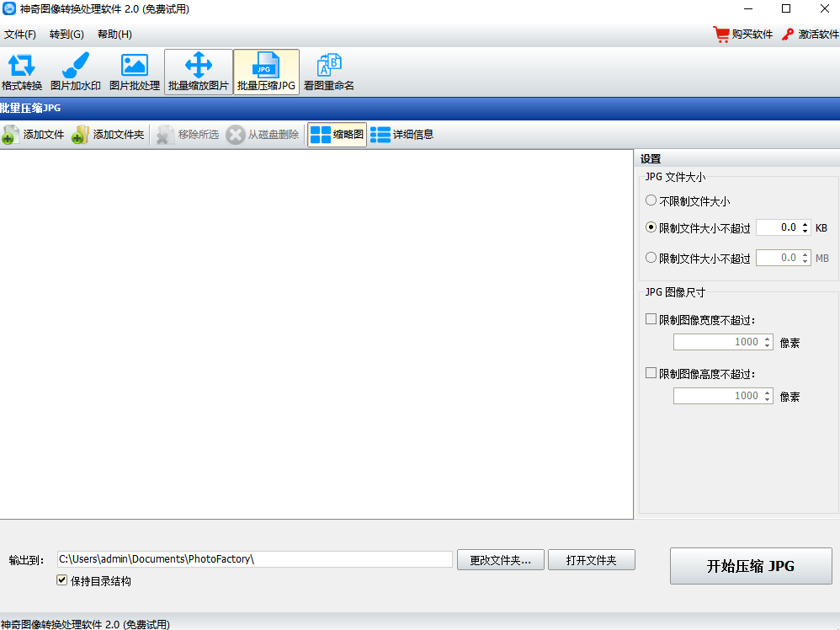Click the app logo in title bar
Viewport: 840px width, 630px height.
click(x=9, y=8)
